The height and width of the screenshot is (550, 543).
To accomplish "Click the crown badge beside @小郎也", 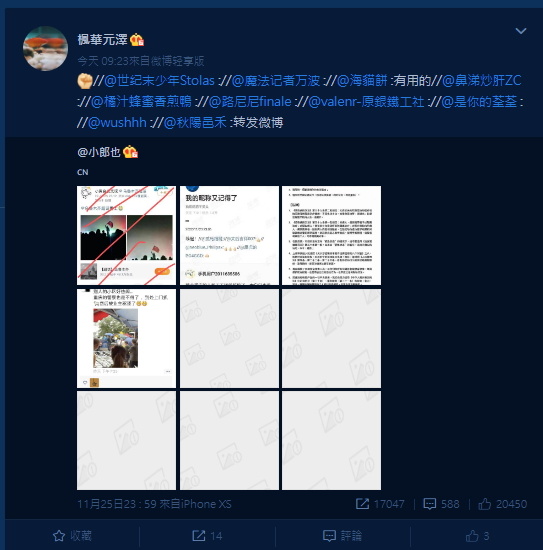I will (x=130, y=152).
